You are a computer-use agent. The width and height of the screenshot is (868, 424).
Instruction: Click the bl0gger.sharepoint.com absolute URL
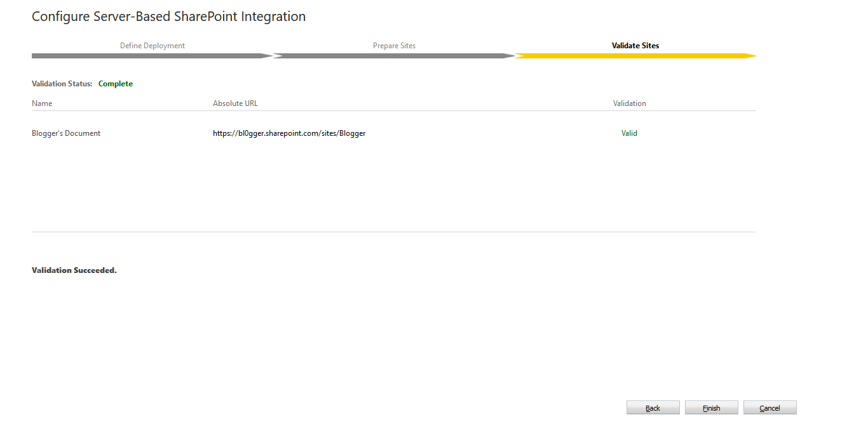289,133
